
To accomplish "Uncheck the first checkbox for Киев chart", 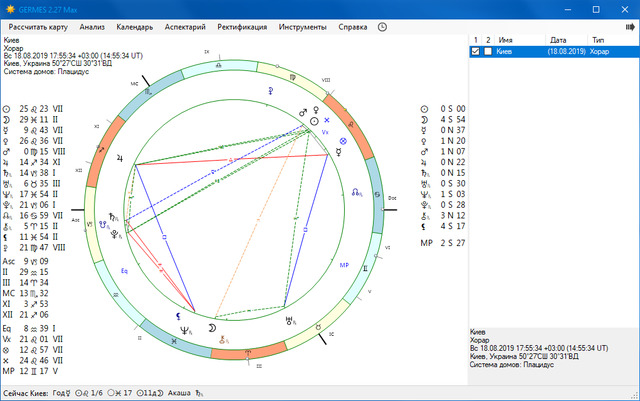I will (476, 51).
